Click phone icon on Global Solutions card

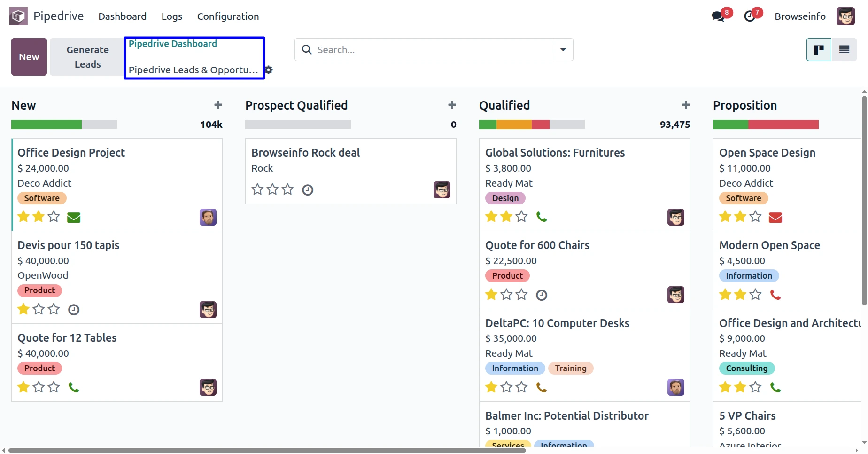pyautogui.click(x=542, y=217)
